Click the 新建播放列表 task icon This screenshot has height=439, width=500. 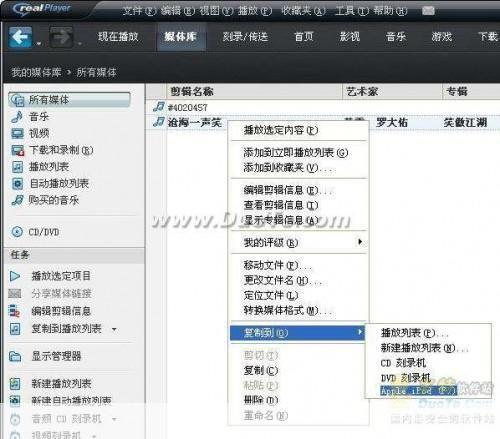[15, 384]
